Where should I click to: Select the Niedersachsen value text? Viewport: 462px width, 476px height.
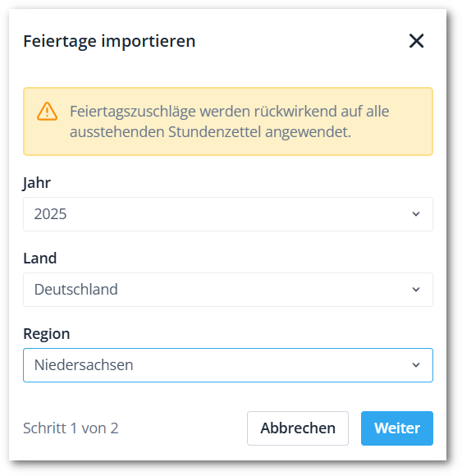pyautogui.click(x=84, y=365)
